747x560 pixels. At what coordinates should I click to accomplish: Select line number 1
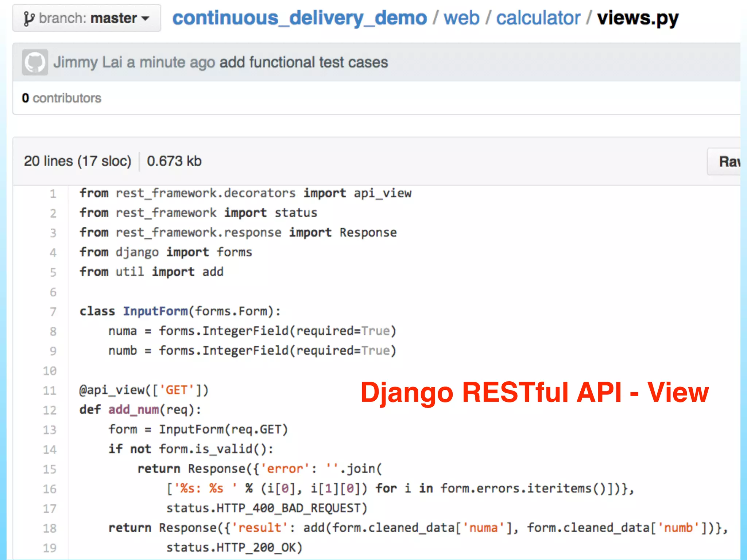pos(53,194)
